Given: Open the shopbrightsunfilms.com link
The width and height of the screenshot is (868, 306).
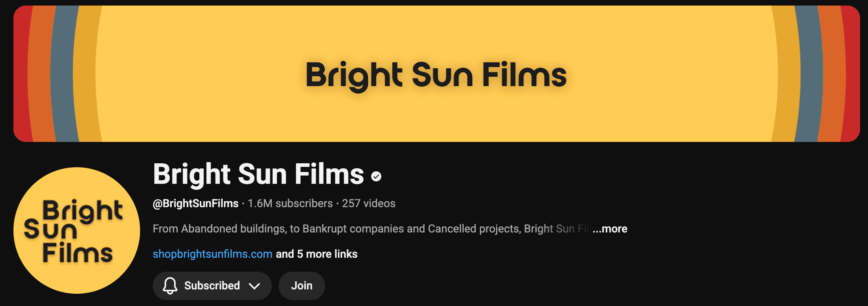Looking at the screenshot, I should 212,254.
